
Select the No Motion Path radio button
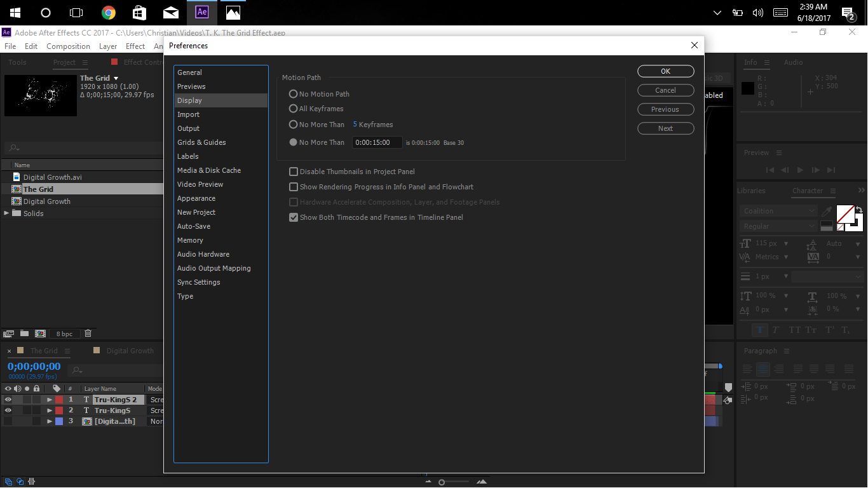pyautogui.click(x=293, y=93)
